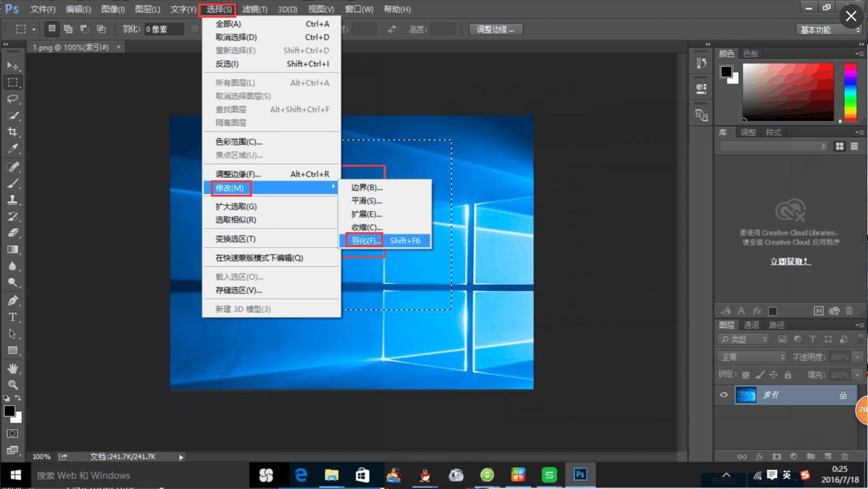Select the Gradient tool

[12, 249]
